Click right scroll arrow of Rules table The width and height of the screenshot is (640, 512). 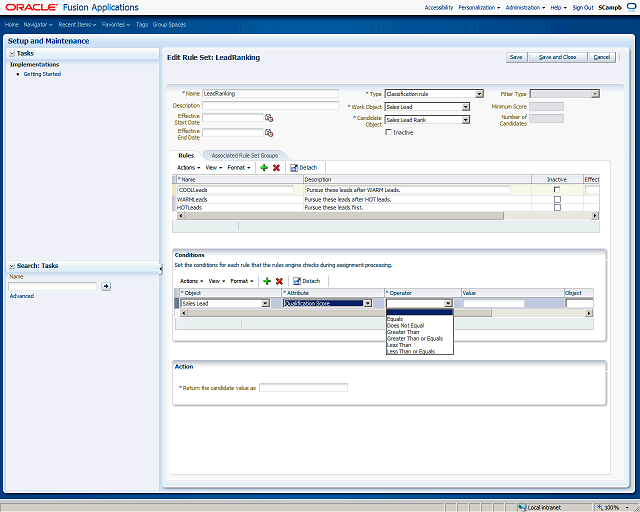pos(595,216)
